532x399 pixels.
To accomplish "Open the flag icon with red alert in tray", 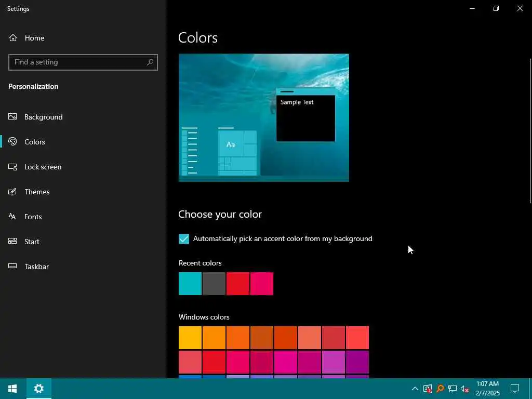I will pyautogui.click(x=428, y=389).
